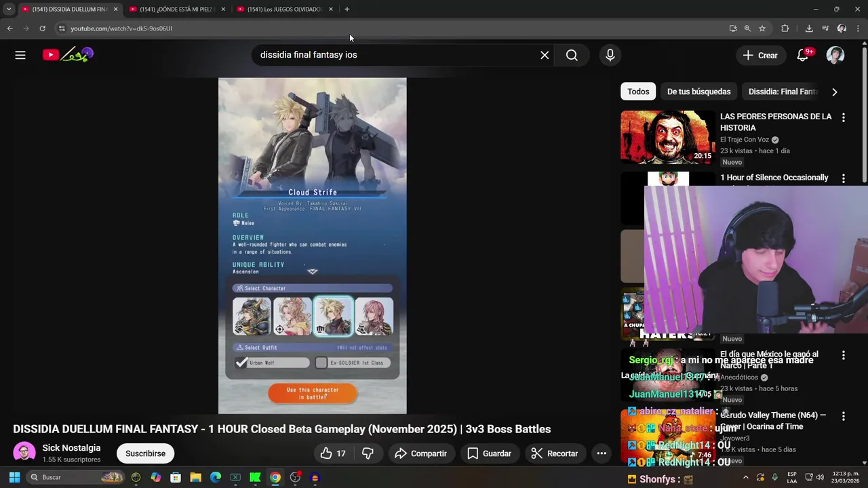Bookmark this page with the star

tap(762, 28)
